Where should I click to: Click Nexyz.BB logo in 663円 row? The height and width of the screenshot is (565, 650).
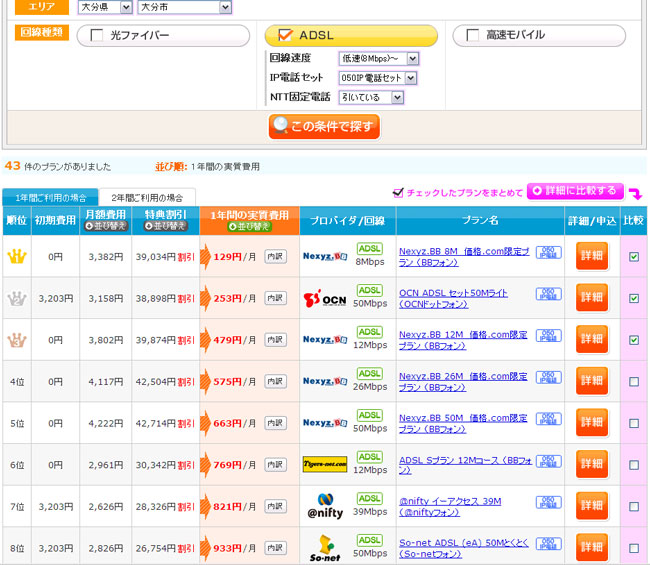(x=325, y=423)
